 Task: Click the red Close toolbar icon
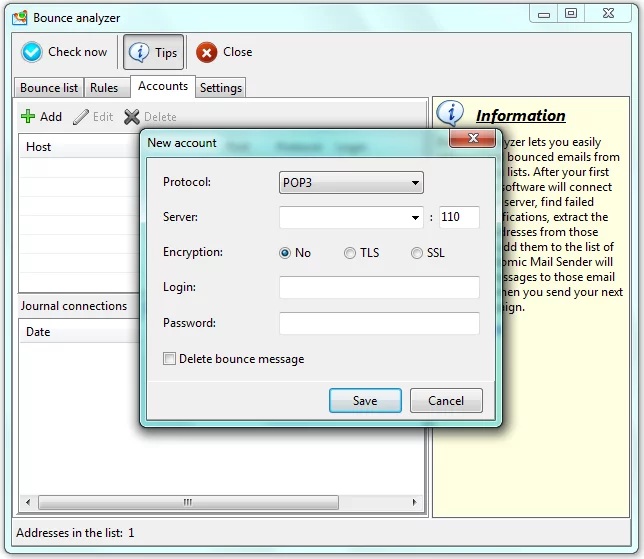(x=207, y=53)
